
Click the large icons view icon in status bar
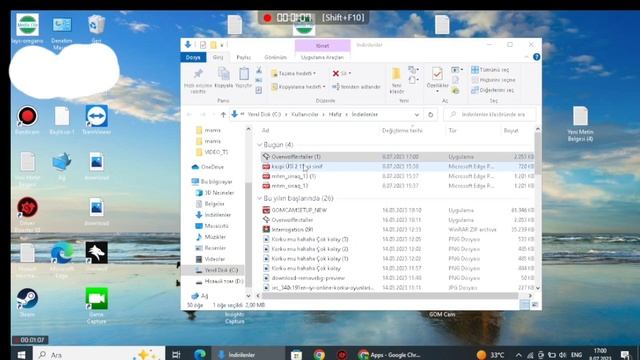point(535,305)
